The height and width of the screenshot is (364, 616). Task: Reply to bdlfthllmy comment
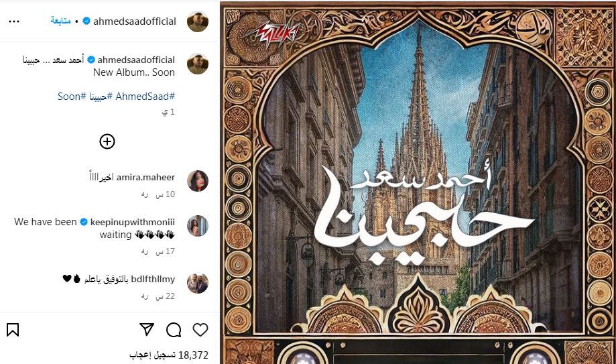point(145,296)
